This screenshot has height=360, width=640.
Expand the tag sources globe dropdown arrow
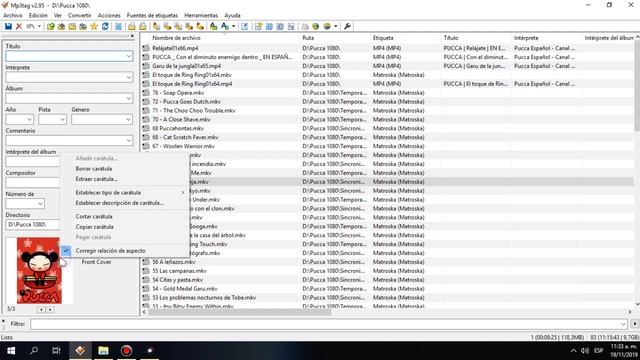click(x=336, y=27)
